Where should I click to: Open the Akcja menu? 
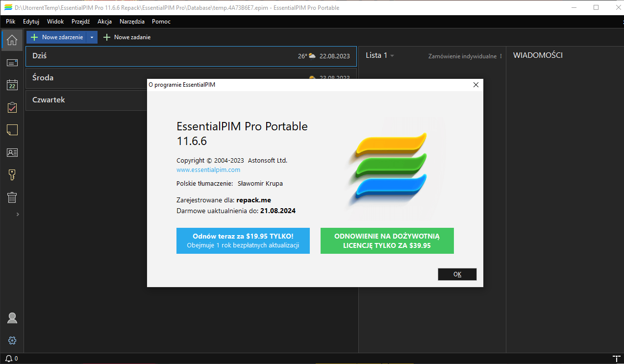[104, 22]
